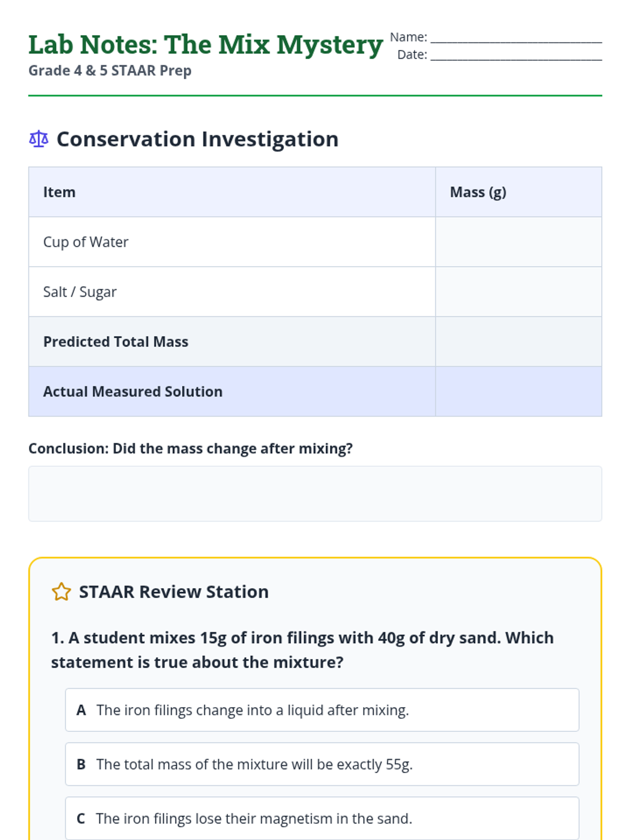
Task: Click the Item column header
Action: click(59, 192)
